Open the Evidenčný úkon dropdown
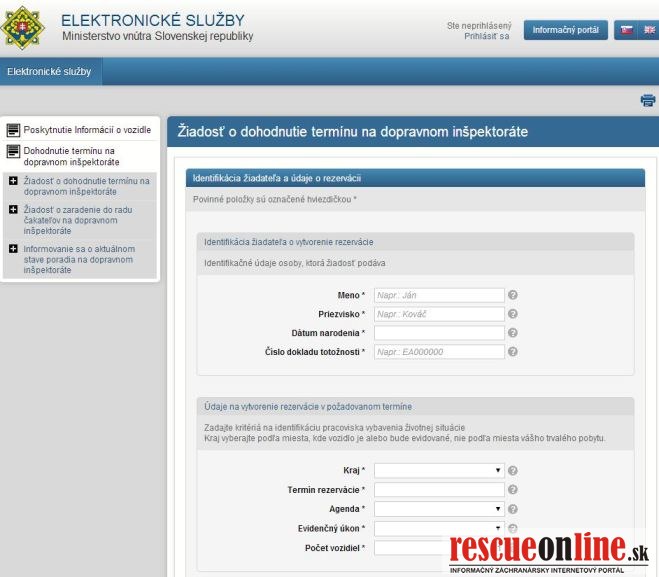Screen dimensions: 659x577 click(439, 528)
